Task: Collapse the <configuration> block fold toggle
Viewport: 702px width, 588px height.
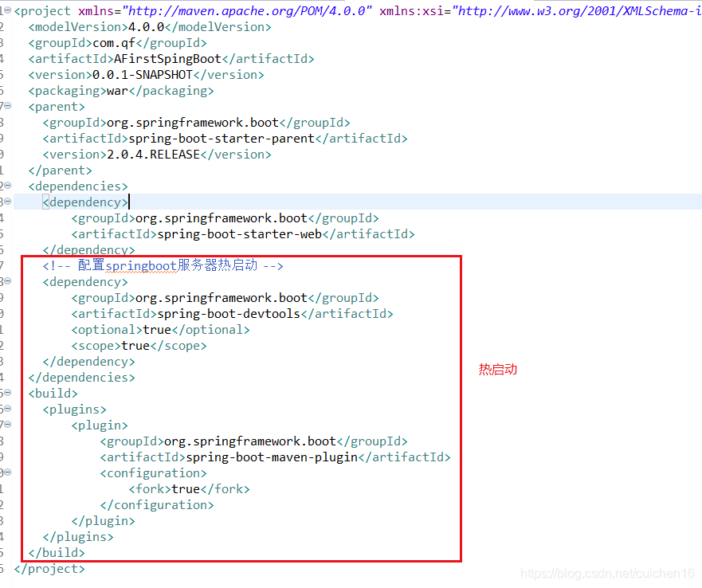Action: 8,472
